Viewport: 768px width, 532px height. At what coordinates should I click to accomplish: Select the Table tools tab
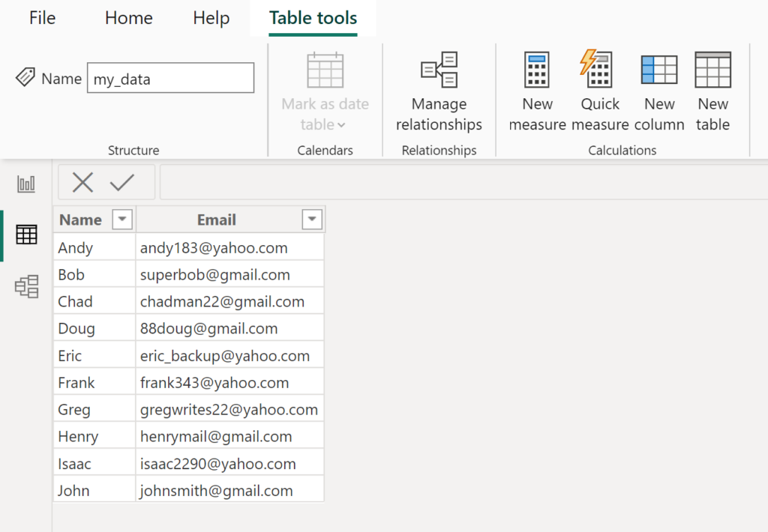pos(313,18)
